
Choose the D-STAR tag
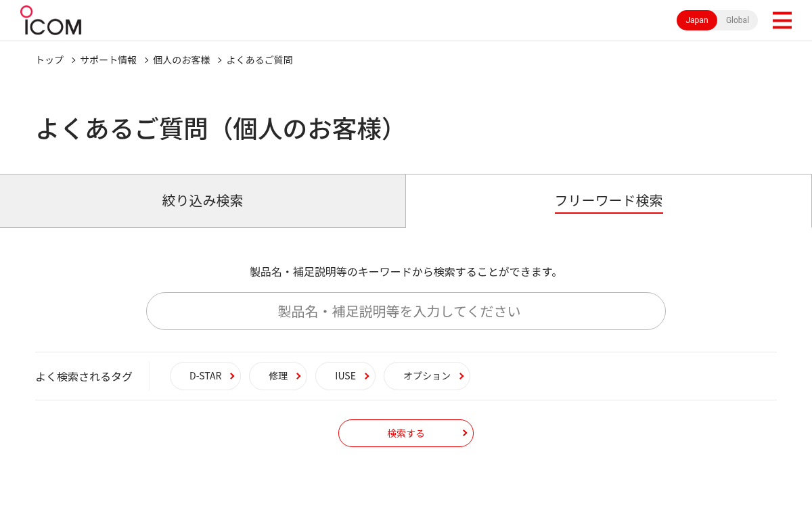pos(205,376)
